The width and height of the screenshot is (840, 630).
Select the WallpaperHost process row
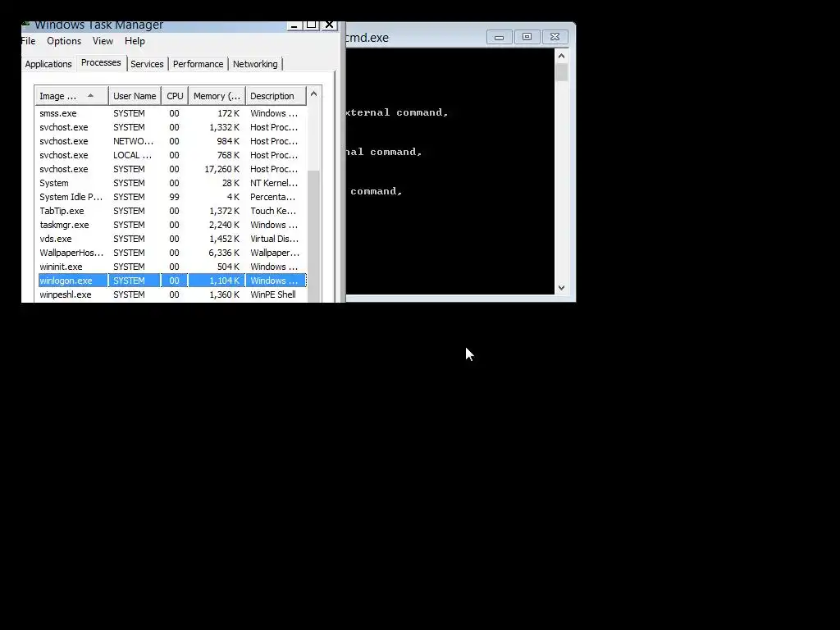[171, 253]
